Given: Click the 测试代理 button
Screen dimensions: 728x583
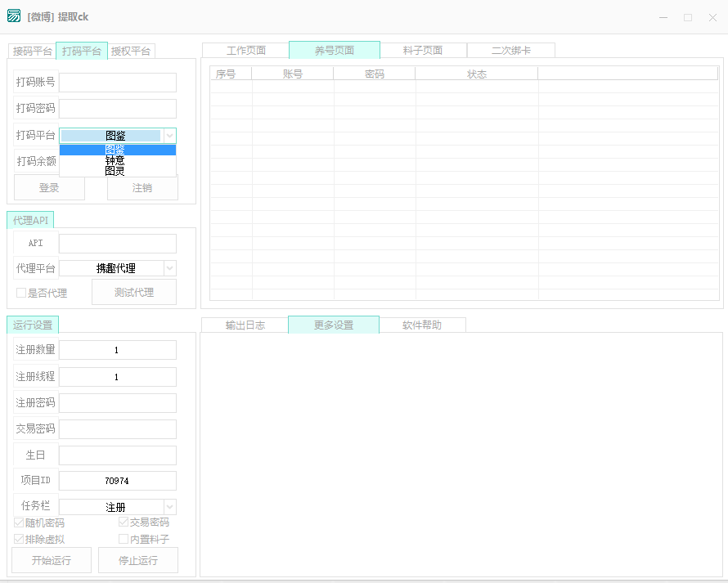Looking at the screenshot, I should (134, 293).
